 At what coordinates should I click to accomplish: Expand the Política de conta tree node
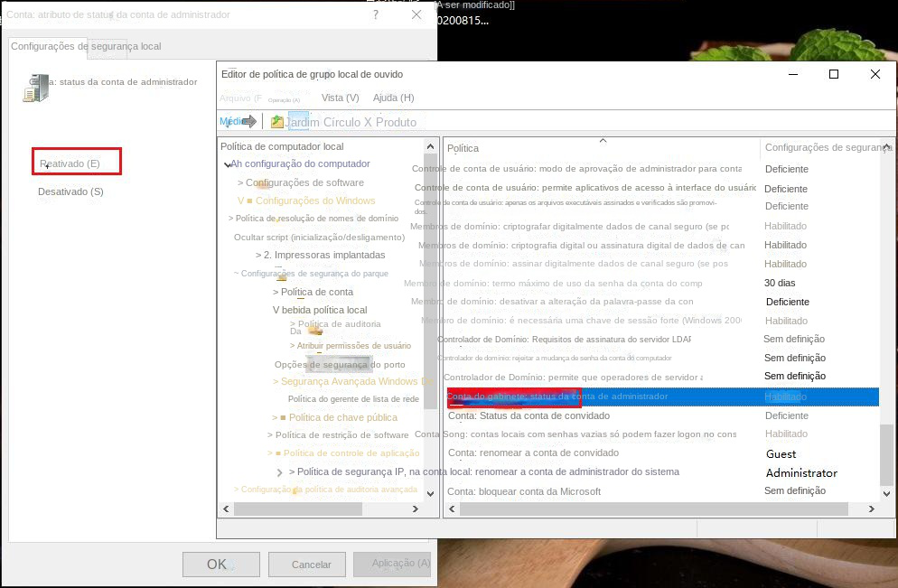pyautogui.click(x=276, y=292)
